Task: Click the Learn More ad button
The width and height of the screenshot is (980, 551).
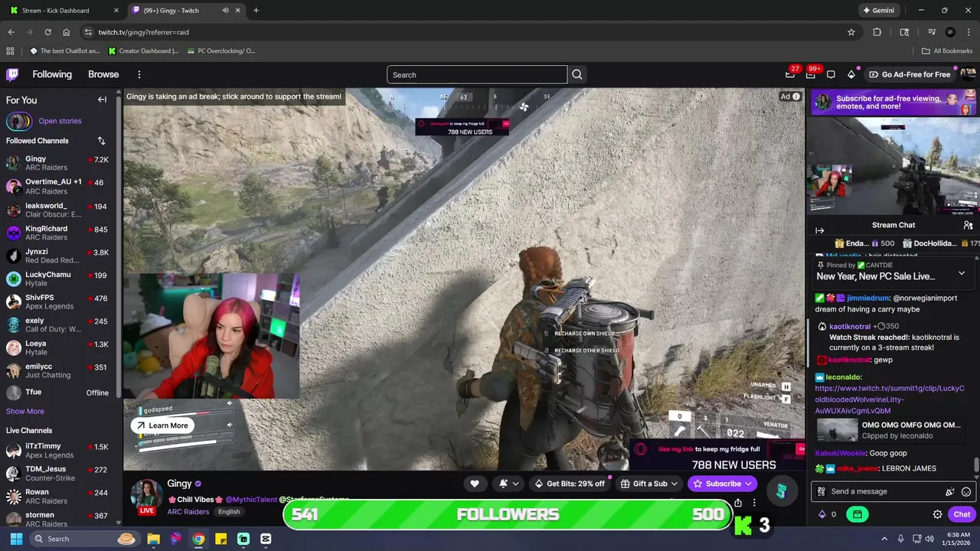Action: 162,425
